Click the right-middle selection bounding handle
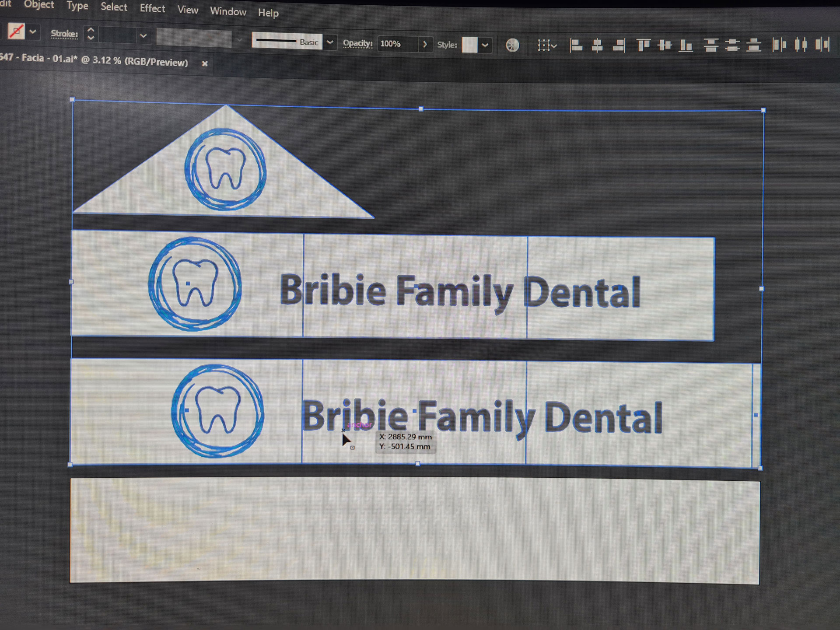Screen dimensions: 840x630 pos(762,289)
